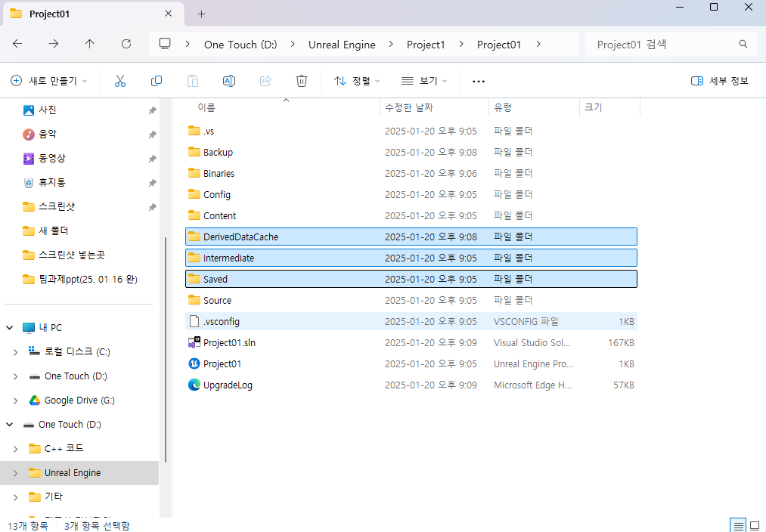Open the three-dot more options menu

point(479,81)
